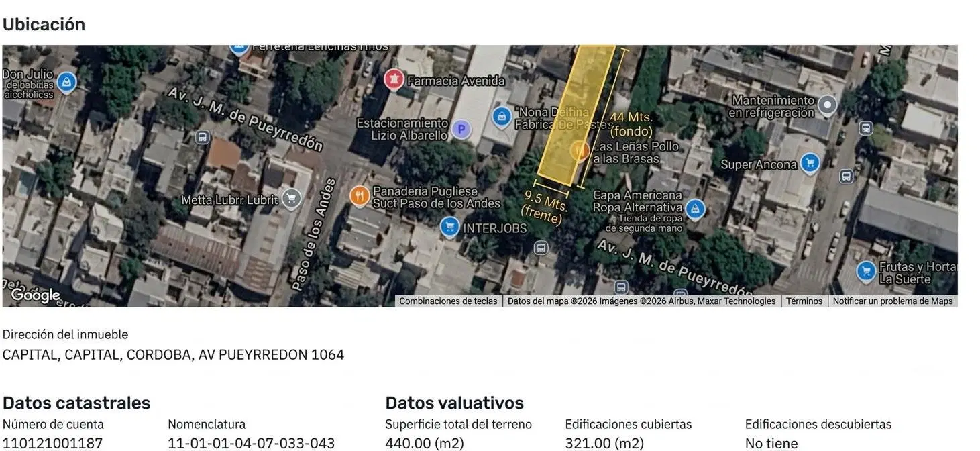Click the Farmacia Avenida pharmacy marker icon
This screenshot has width=980, height=451.
click(394, 80)
